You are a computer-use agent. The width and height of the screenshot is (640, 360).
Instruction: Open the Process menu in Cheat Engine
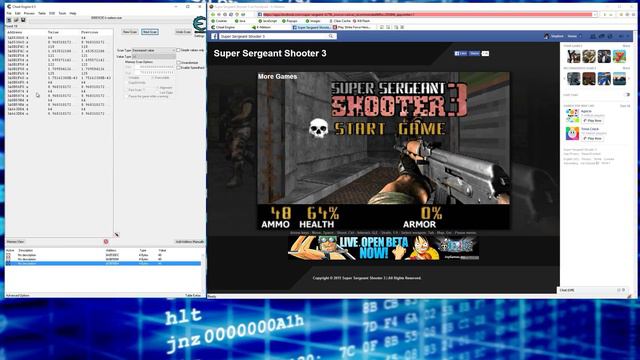click(x=29, y=13)
